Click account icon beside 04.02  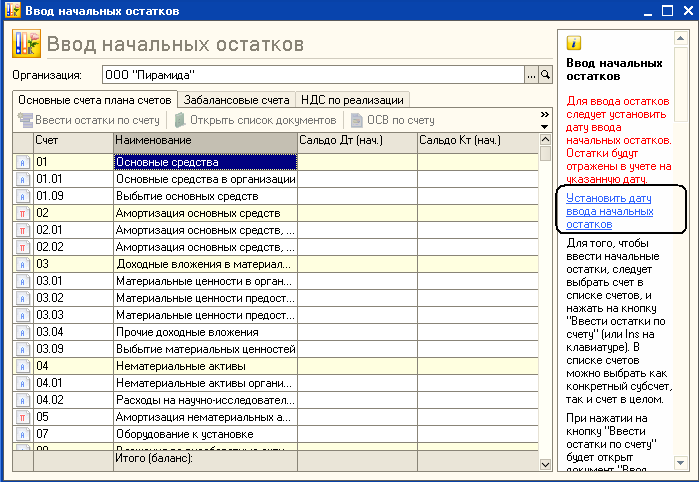(22, 400)
